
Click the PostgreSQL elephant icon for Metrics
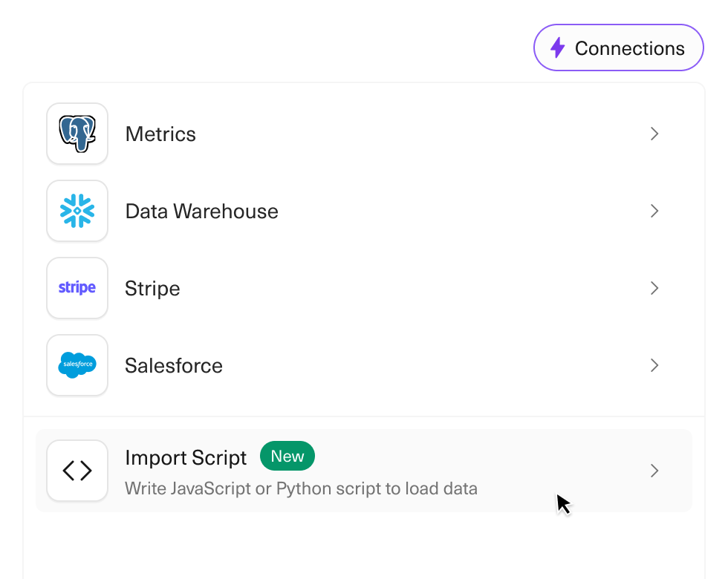[77, 134]
